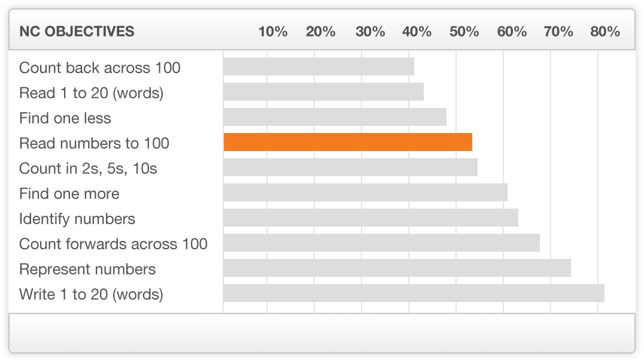Open the Count back across 100 objective label
Viewport: 644px width, 362px height.
click(x=100, y=68)
